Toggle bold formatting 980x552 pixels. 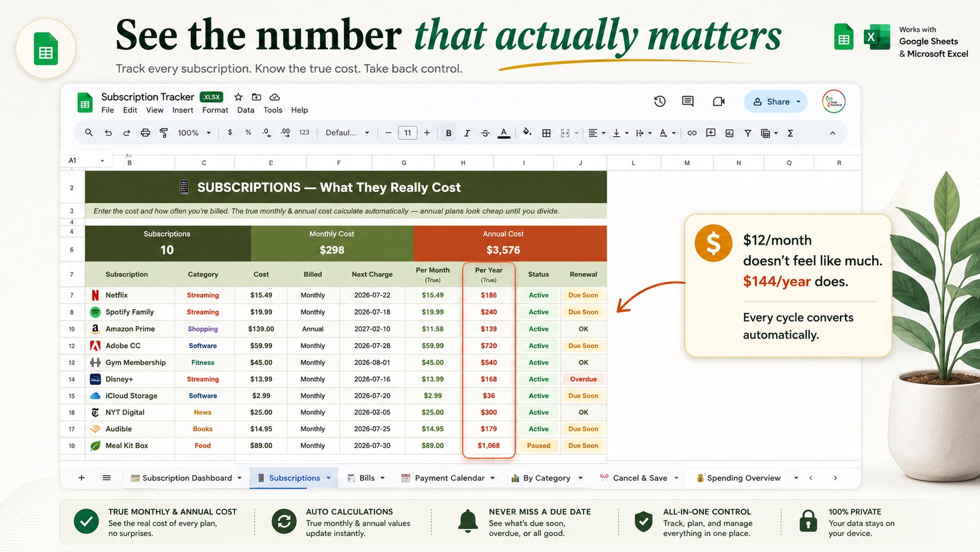[x=448, y=133]
